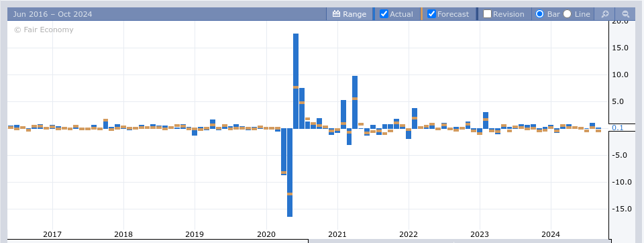
Task: Switch chart to Line radio option
Action: 568,13
